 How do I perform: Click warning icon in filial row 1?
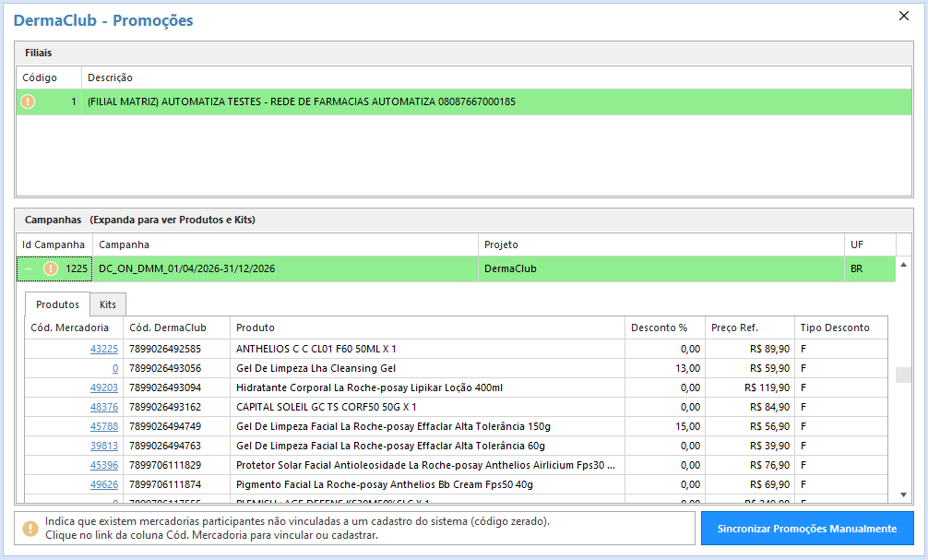point(28,101)
